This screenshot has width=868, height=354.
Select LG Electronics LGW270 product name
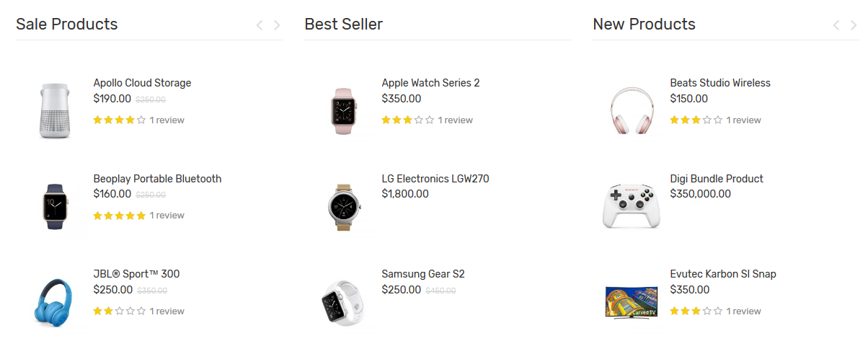[435, 179]
